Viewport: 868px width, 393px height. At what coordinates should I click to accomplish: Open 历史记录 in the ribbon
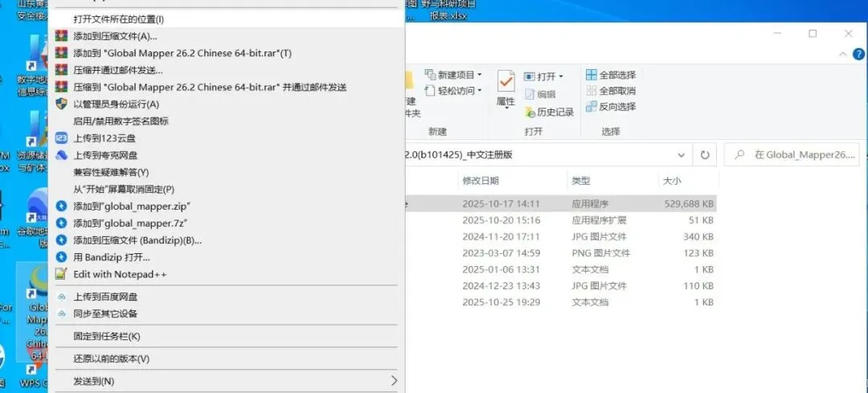click(x=549, y=113)
